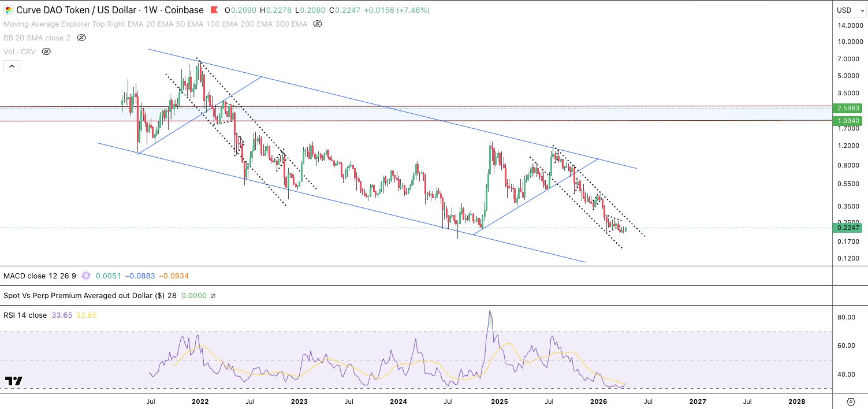
Task: Click the Vol · CRV legend label
Action: pos(20,51)
